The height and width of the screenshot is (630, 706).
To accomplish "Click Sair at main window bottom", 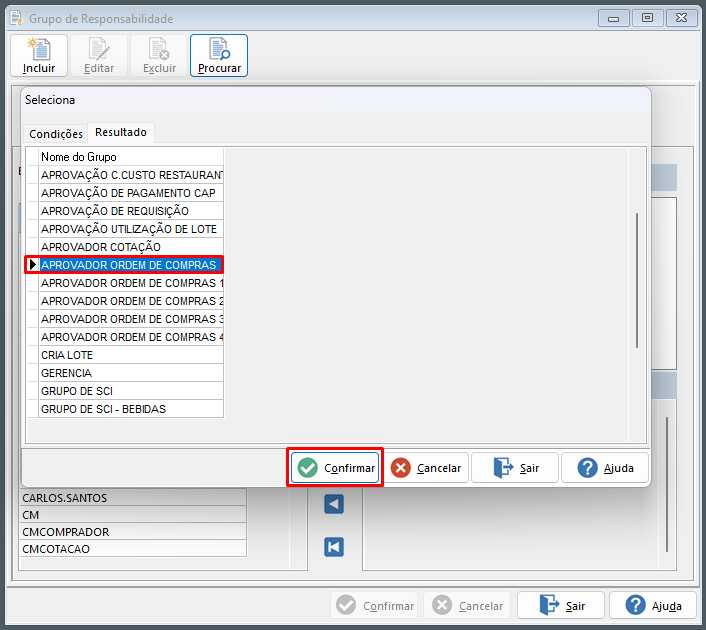I will pyautogui.click(x=561, y=606).
